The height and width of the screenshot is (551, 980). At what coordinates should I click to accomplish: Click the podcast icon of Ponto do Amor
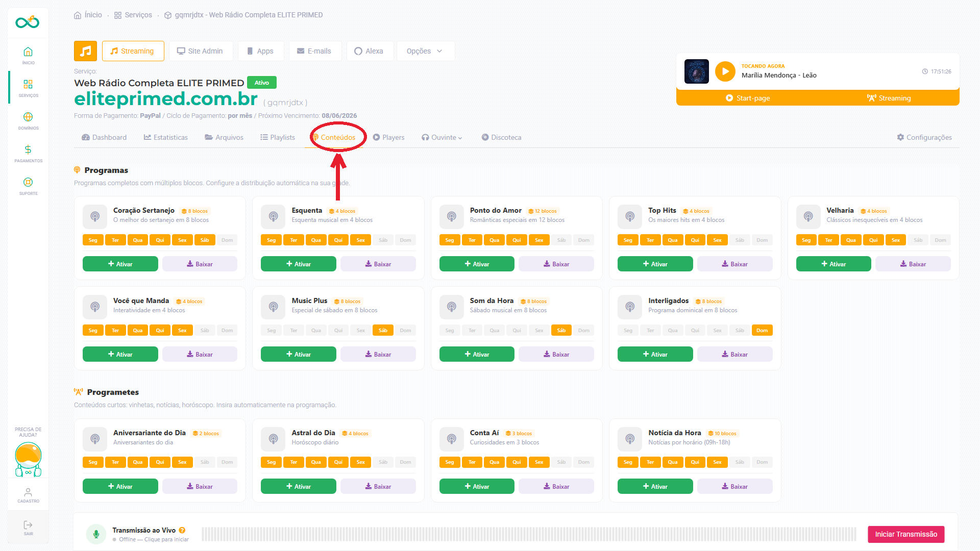tap(452, 216)
